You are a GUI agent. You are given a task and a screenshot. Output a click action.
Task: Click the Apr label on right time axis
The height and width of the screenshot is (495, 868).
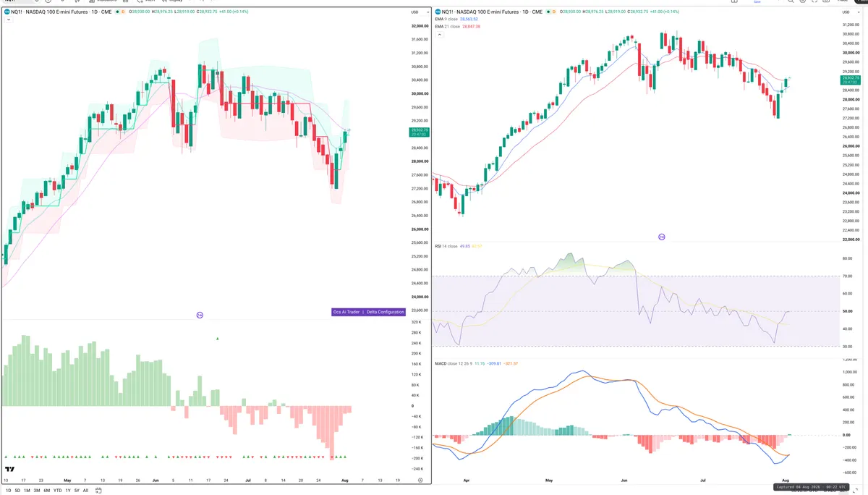coord(466,480)
